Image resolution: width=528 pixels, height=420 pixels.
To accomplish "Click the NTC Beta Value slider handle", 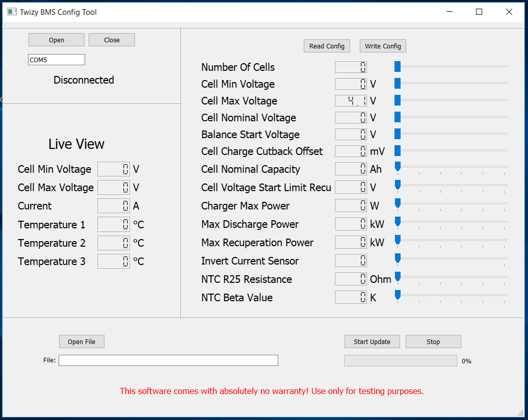I will click(x=398, y=295).
